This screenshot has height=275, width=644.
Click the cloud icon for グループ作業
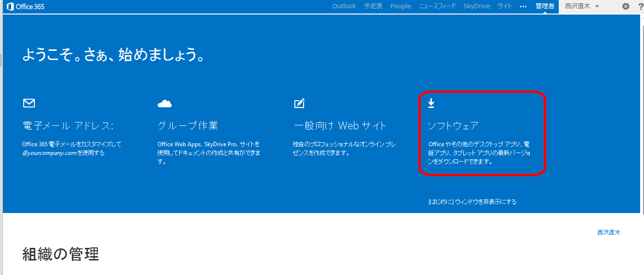[165, 103]
